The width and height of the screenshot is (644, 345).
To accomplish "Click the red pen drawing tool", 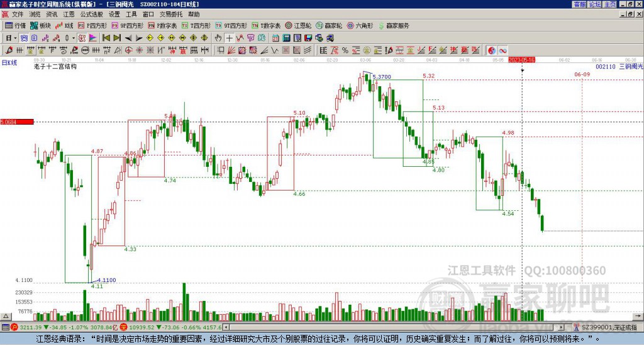I will click(x=9, y=50).
